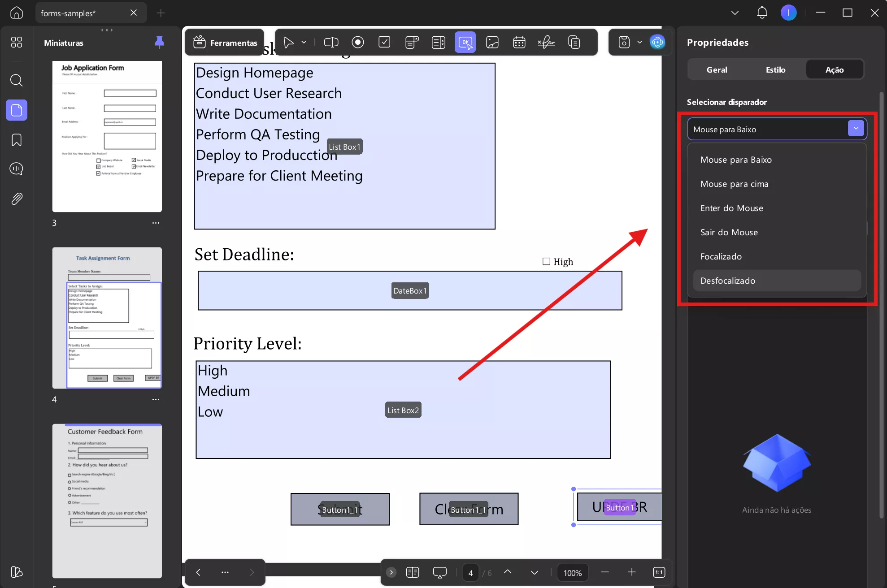The height and width of the screenshot is (588, 887).
Task: Open the UPDF AI assistant icon
Action: (657, 42)
